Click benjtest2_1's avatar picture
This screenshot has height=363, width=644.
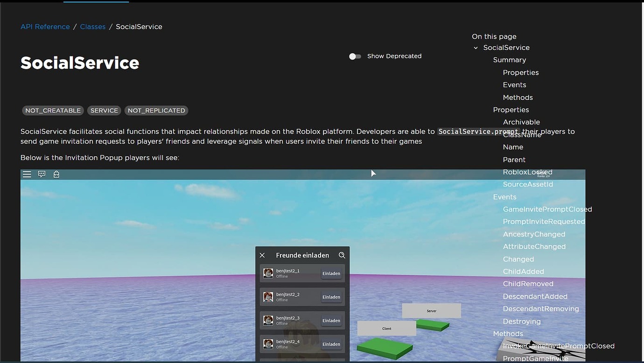point(268,273)
